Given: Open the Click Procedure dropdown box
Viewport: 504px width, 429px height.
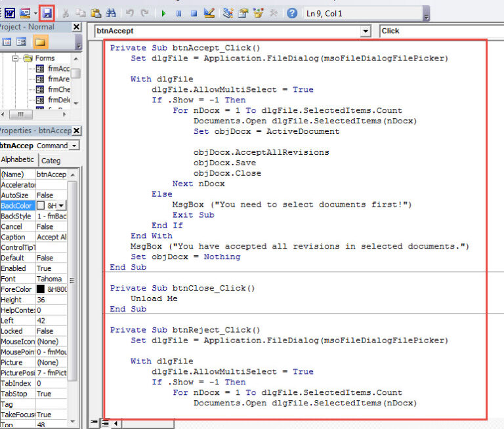Looking at the screenshot, I should [442, 31].
